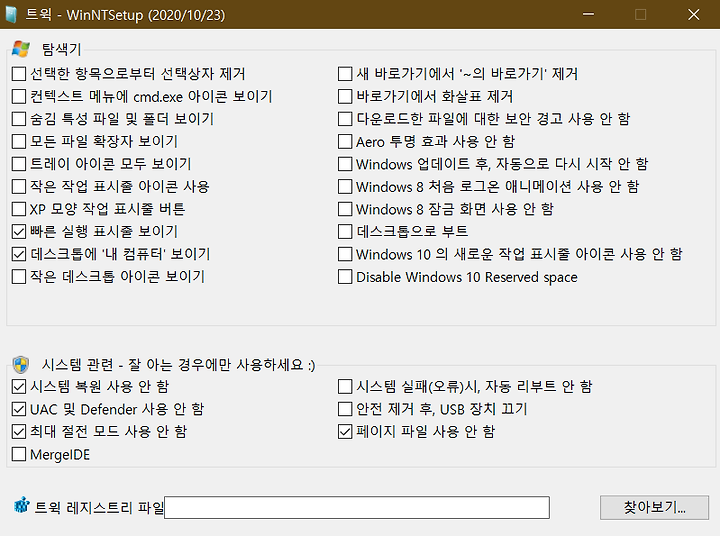Click the WinNTSetup title bar app icon
Image resolution: width=720 pixels, height=536 pixels.
pos(11,15)
